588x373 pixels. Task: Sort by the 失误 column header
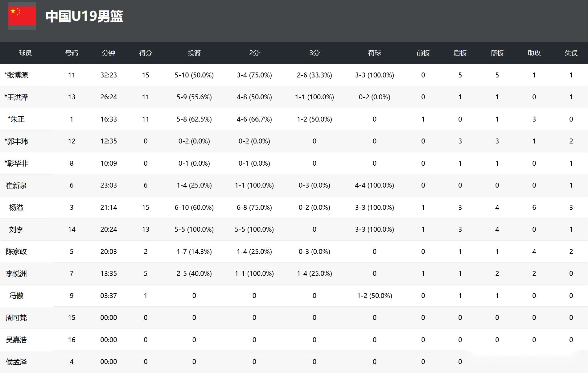click(x=571, y=53)
